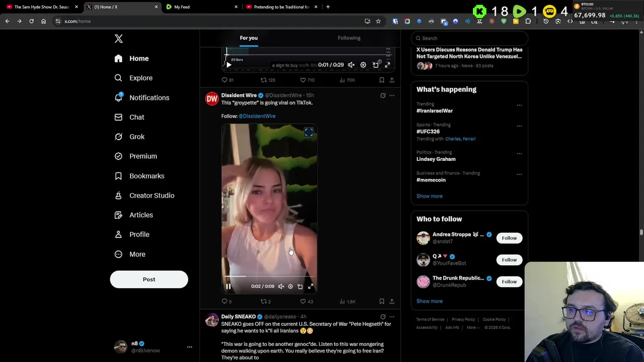Unmute the Dissident Wire video
Image resolution: width=644 pixels, height=362 pixels.
pos(281,287)
